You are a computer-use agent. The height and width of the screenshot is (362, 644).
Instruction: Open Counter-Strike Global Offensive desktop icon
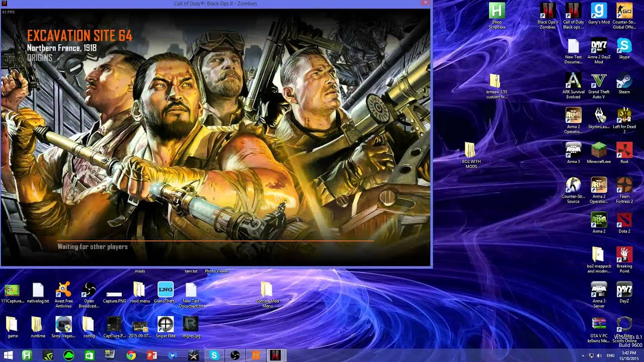pos(624,16)
